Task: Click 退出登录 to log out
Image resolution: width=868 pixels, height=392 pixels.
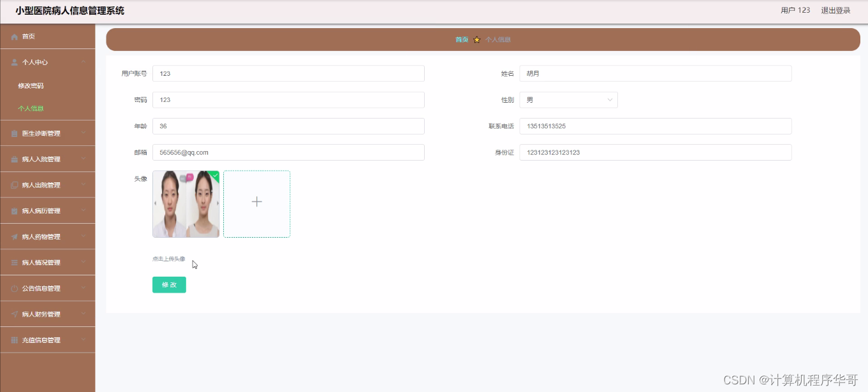Action: pos(835,10)
